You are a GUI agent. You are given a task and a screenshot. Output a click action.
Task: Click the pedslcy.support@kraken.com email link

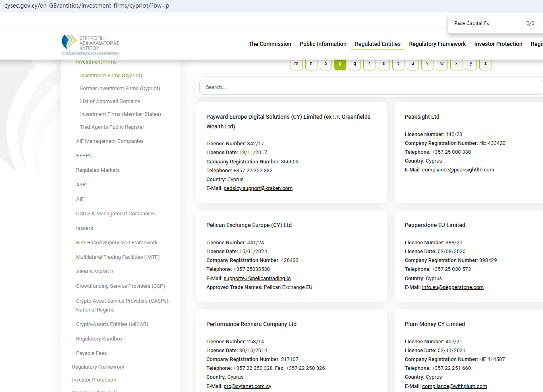pyautogui.click(x=258, y=188)
